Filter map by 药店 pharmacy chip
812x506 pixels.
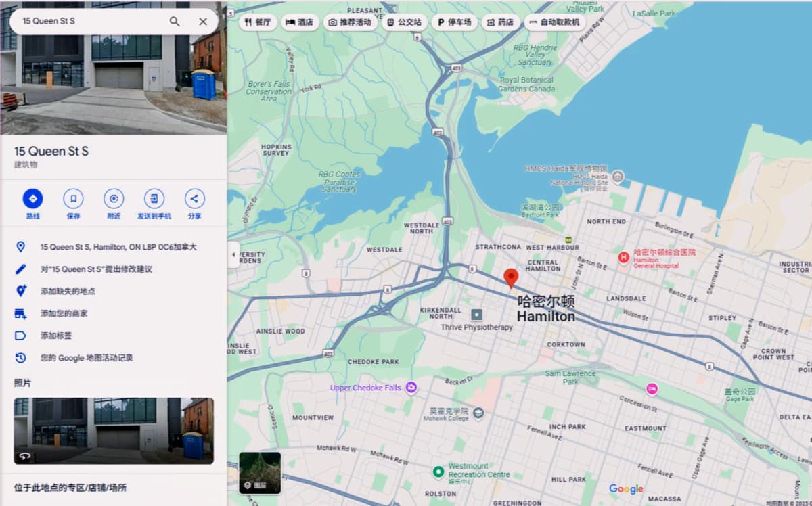500,22
